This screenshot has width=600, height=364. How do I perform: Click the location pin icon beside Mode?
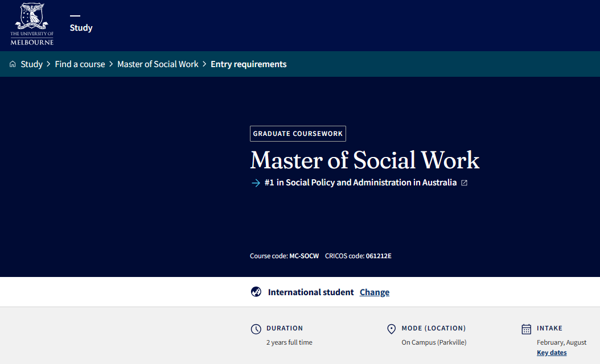coord(391,329)
